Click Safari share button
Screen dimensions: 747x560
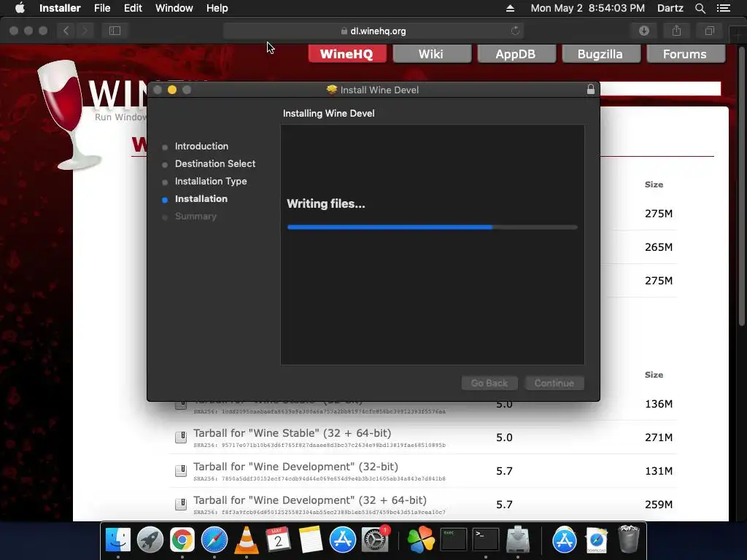676,31
